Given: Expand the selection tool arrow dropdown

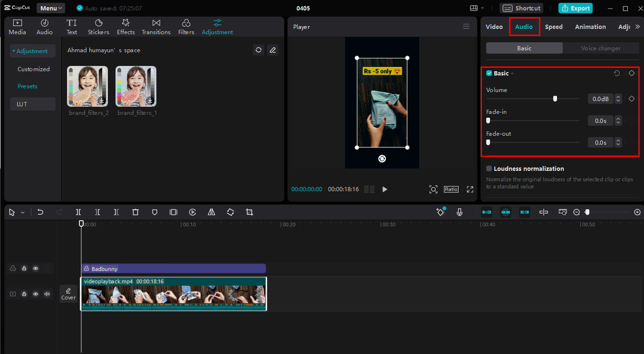Looking at the screenshot, I should [23, 213].
